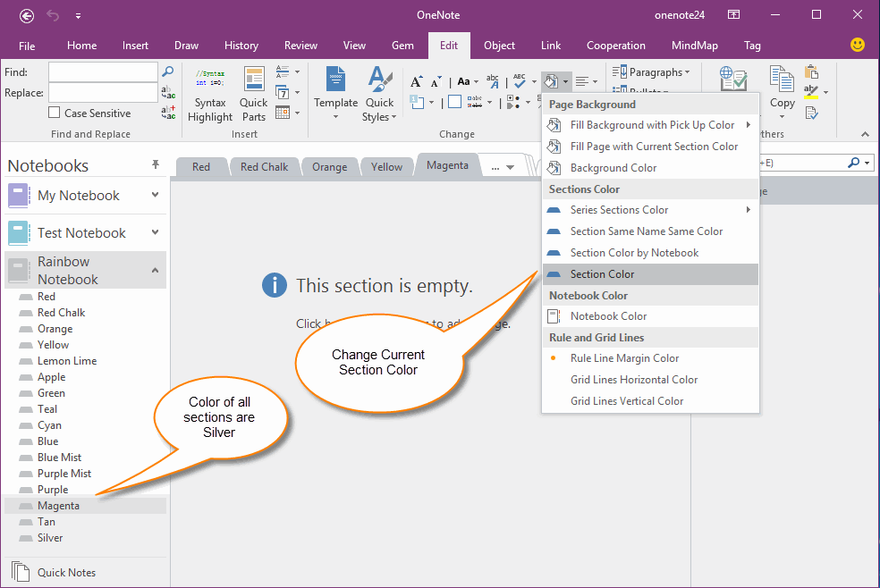Select Lemon Lime section in list

67,361
